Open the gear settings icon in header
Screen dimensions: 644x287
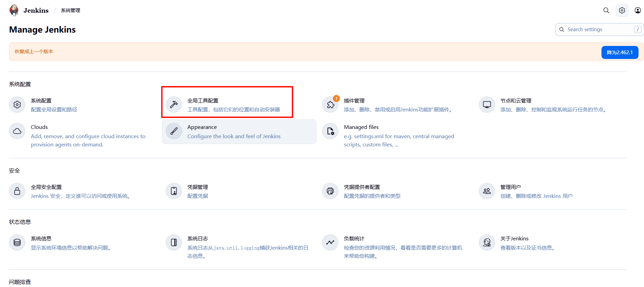click(622, 10)
